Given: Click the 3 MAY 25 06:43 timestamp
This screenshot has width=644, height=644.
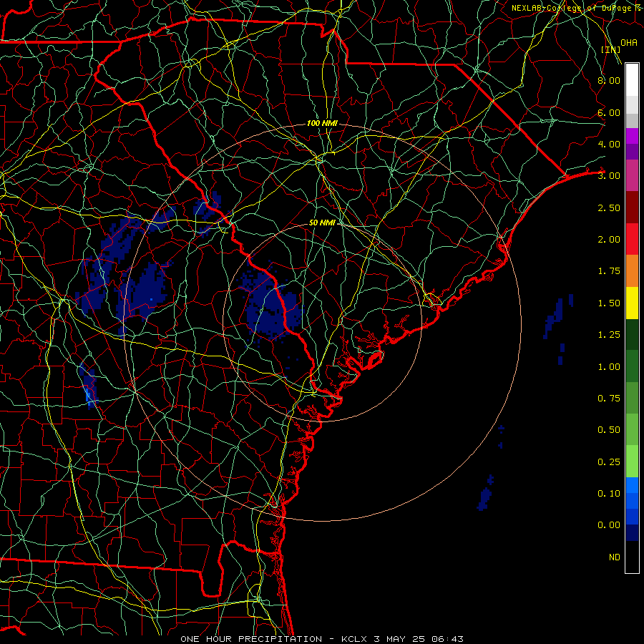Looking at the screenshot, I should [419, 639].
